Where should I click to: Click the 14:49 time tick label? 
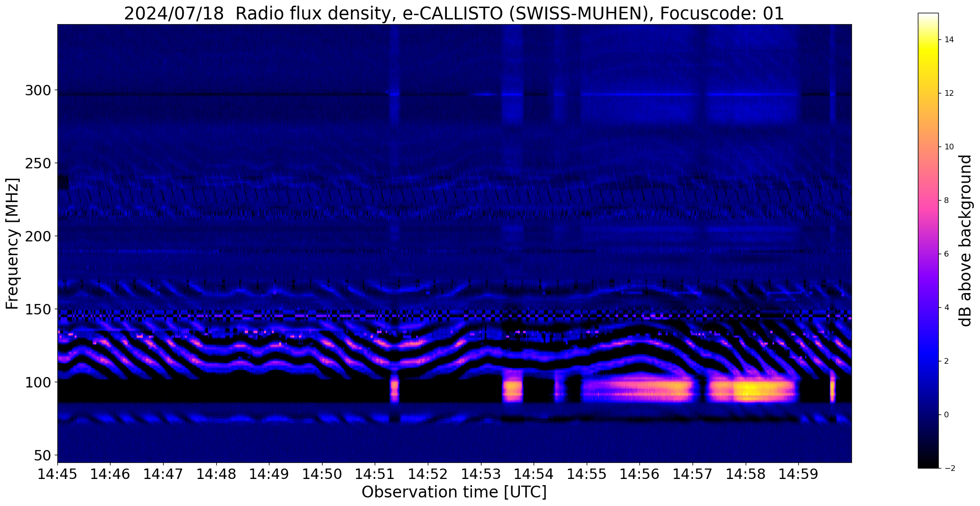pos(269,474)
